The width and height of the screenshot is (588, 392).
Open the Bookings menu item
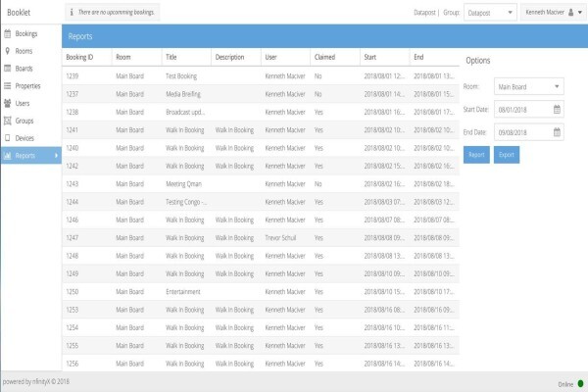point(31,33)
